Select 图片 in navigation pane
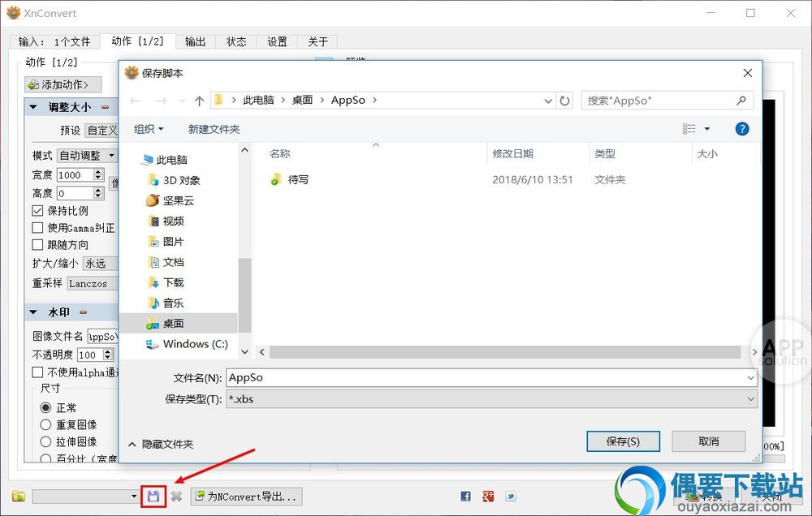Screen dimensions: 812x516 click(166, 242)
